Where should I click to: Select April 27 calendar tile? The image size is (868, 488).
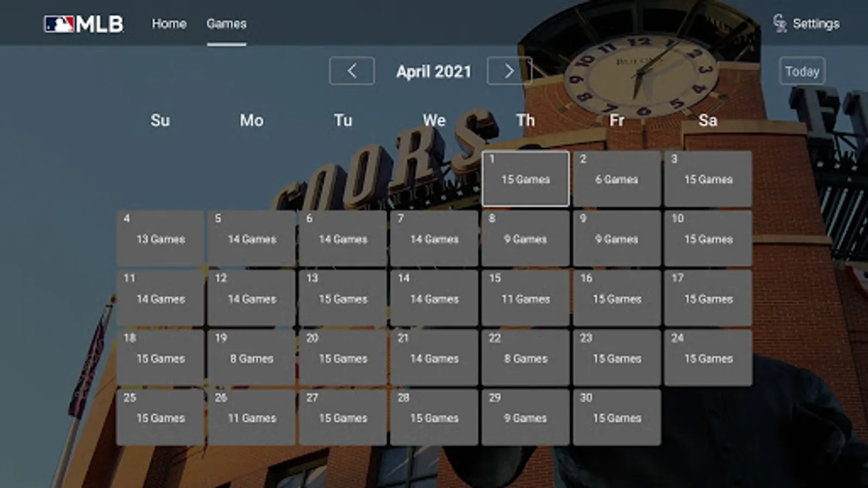pyautogui.click(x=343, y=418)
